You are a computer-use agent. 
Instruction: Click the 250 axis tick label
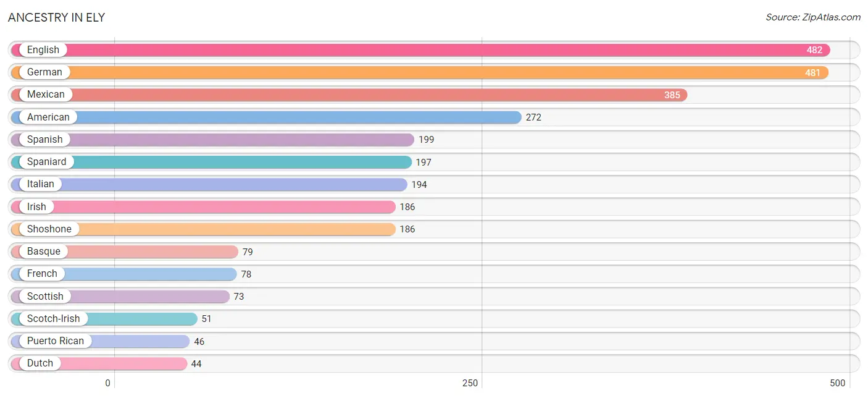click(470, 383)
